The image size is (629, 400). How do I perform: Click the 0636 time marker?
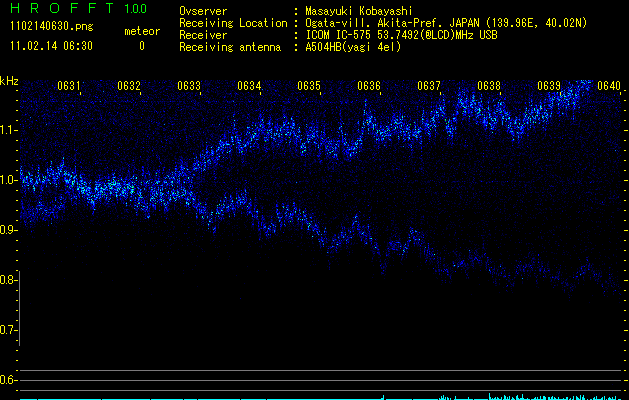[369, 86]
